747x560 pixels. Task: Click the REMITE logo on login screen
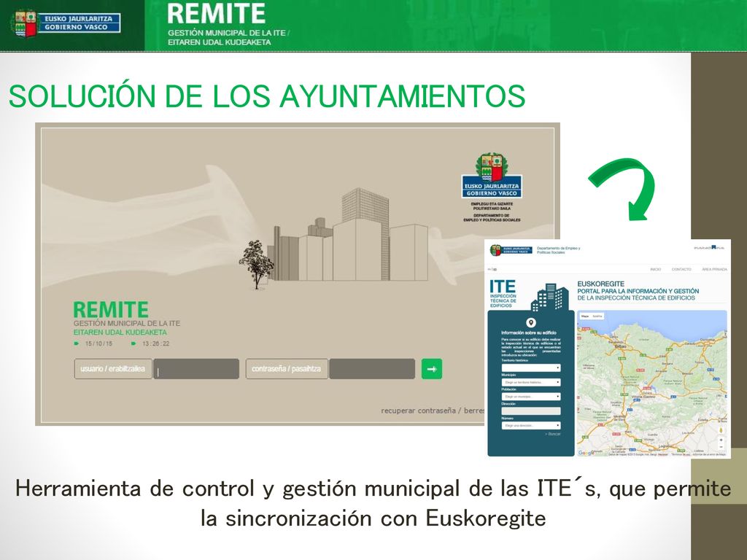tap(111, 310)
